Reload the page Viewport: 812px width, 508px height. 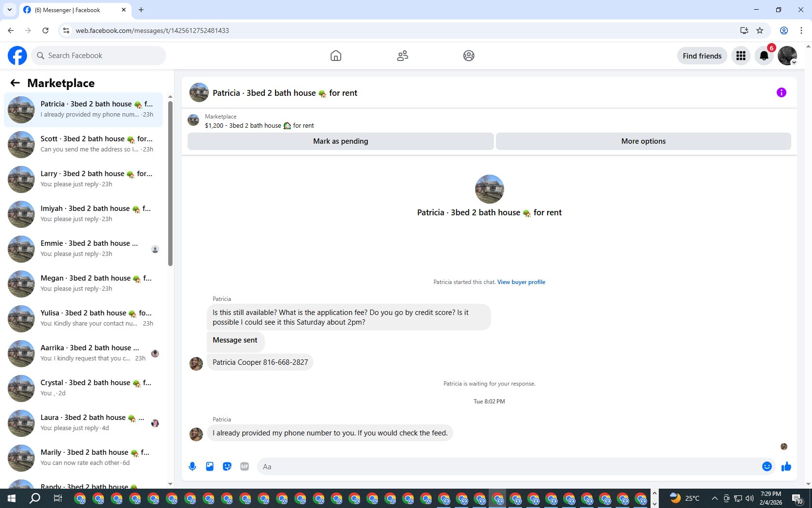pyautogui.click(x=45, y=30)
